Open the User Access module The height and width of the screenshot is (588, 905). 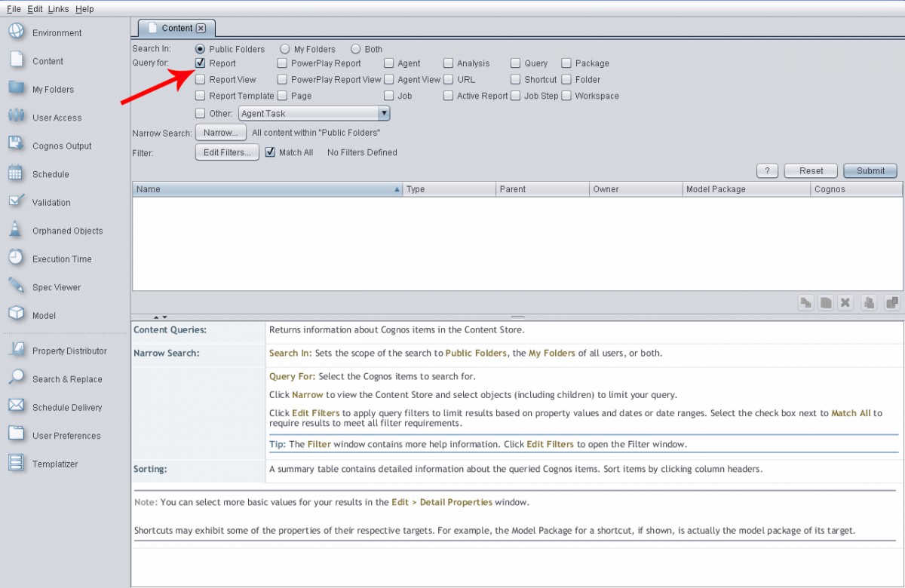[45, 118]
